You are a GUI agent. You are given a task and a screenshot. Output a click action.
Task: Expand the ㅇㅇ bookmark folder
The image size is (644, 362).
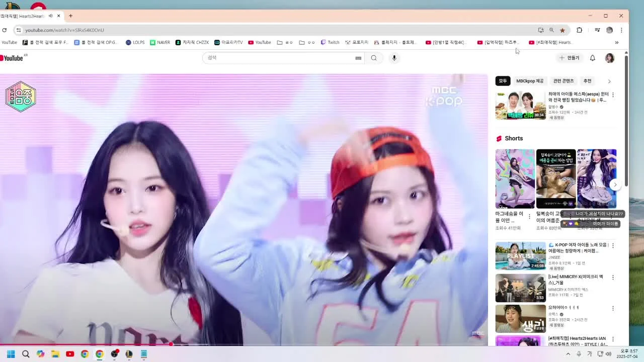pos(307,43)
